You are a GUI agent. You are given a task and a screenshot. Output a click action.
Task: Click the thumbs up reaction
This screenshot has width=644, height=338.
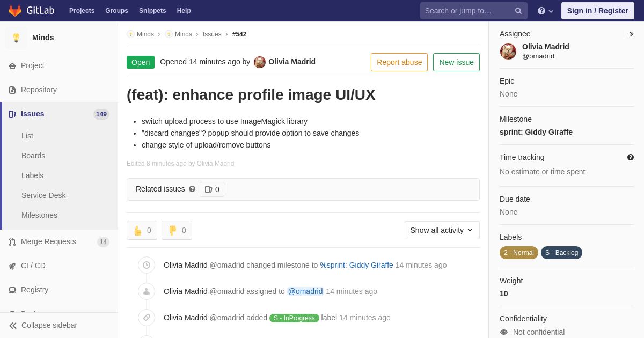pyautogui.click(x=142, y=230)
